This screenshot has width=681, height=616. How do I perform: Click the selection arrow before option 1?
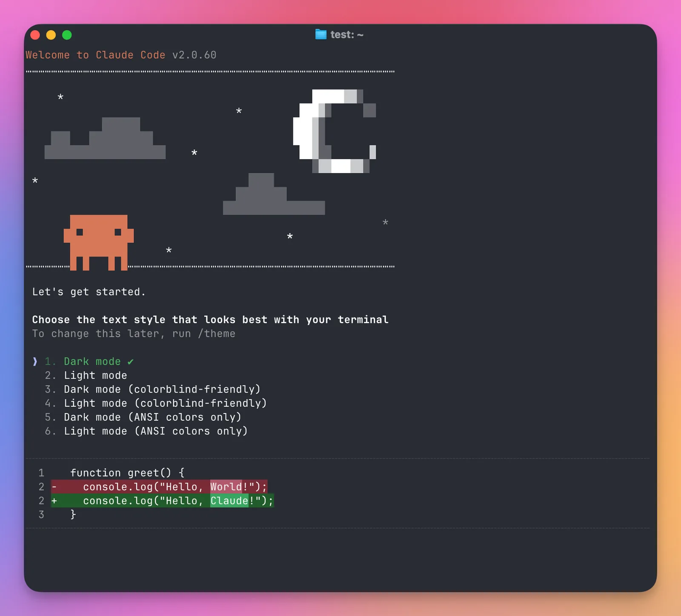point(35,362)
